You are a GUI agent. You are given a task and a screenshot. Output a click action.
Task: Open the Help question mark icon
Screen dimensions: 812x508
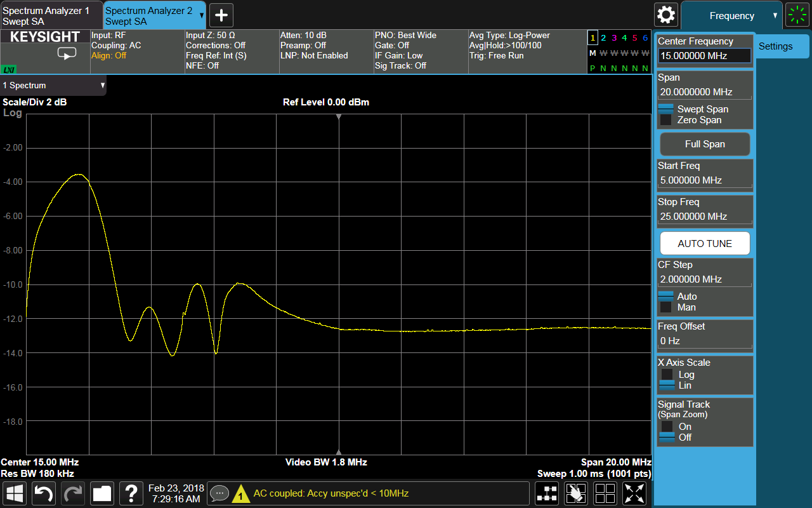131,493
